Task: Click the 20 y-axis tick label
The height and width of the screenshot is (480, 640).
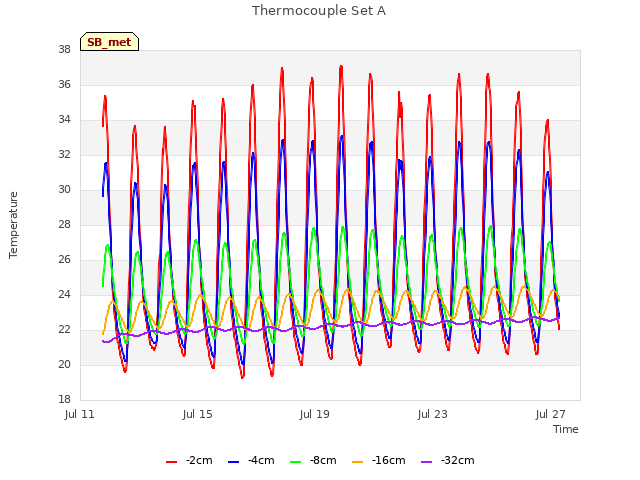Action: coord(64,364)
